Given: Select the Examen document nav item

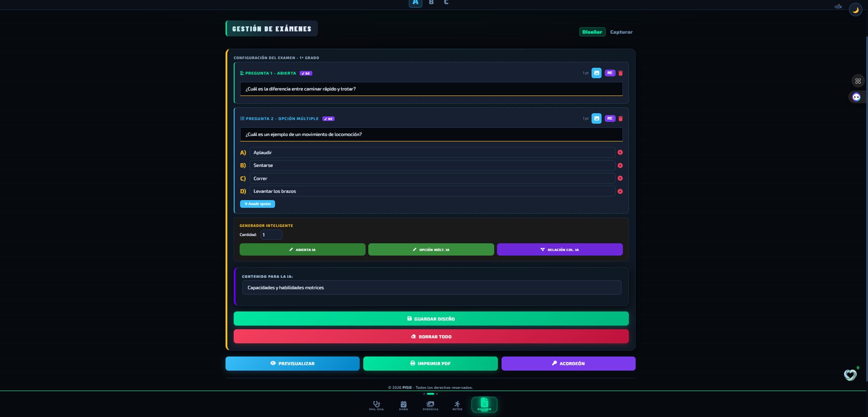Looking at the screenshot, I should coord(484,405).
